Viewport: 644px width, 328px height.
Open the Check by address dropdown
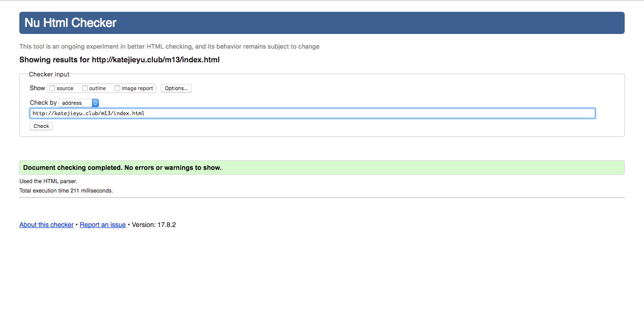point(79,103)
